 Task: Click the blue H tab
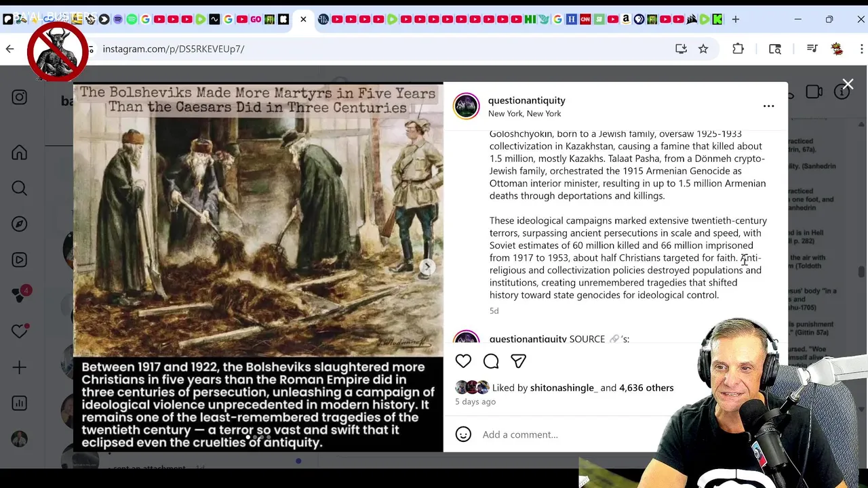tap(571, 20)
